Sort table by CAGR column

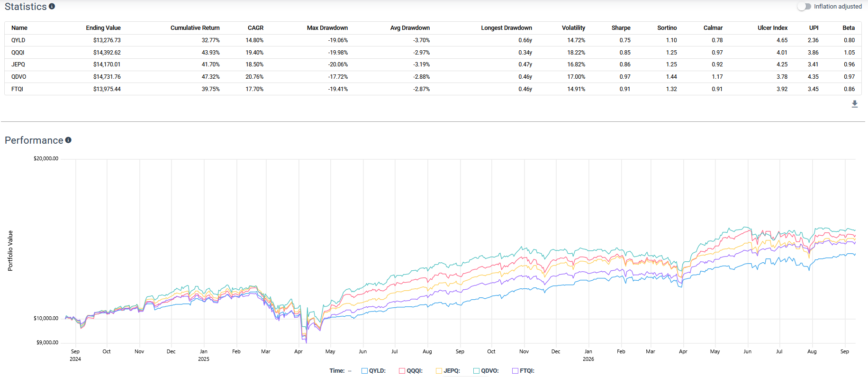[x=255, y=28]
